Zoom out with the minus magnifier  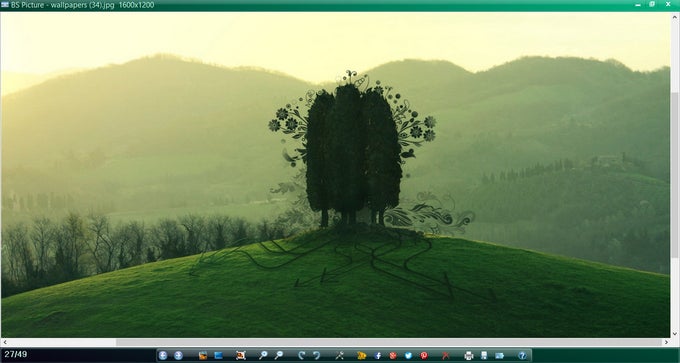278,355
